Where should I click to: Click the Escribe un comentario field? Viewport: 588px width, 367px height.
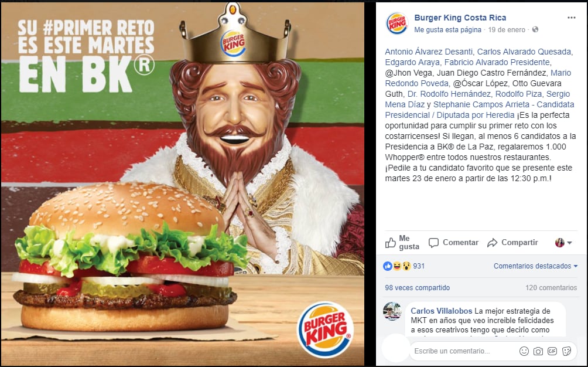464,351
